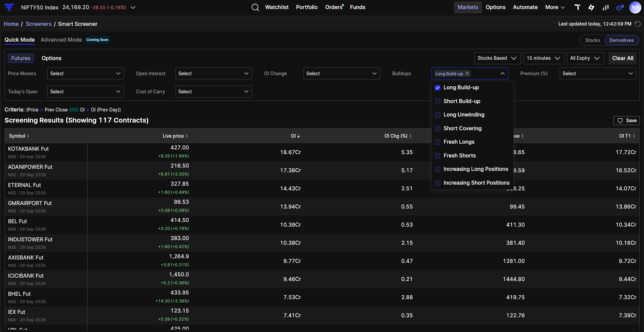This screenshot has width=644, height=332.
Task: Click the refresh icon beside last updated time
Action: 638,24
